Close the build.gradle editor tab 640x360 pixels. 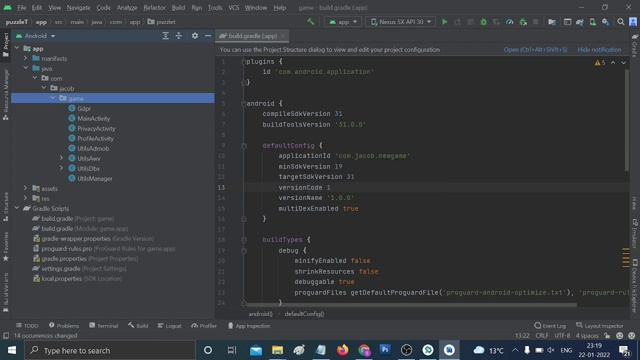pyautogui.click(x=283, y=36)
